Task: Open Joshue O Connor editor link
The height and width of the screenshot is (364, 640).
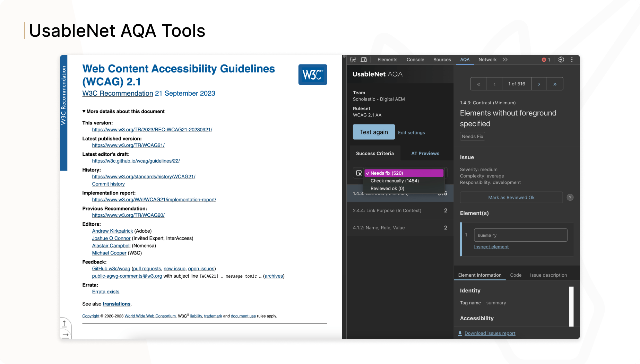Action: [111, 238]
